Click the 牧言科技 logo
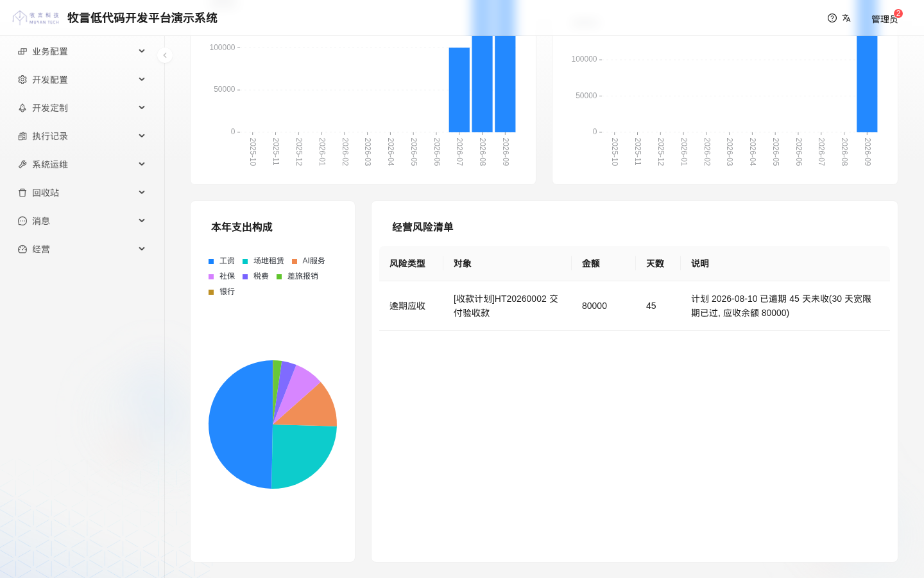924x578 pixels. [x=36, y=18]
